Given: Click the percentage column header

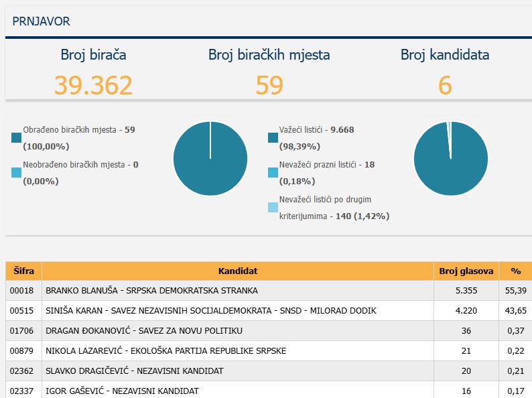Looking at the screenshot, I should 515,271.
